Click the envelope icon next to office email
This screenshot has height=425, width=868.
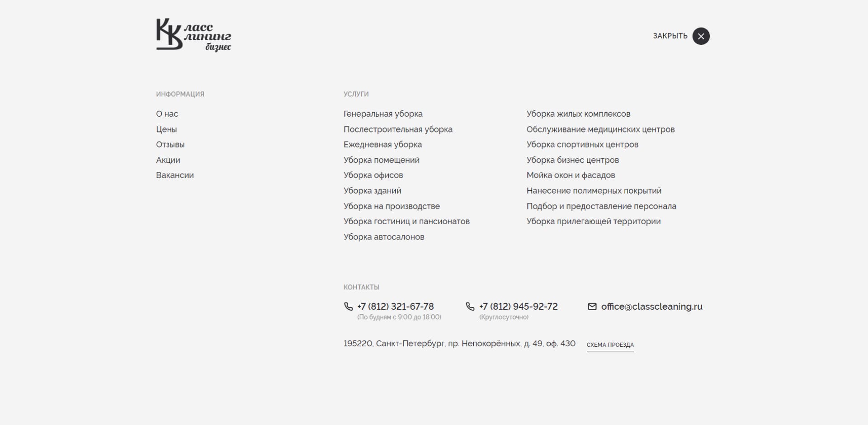point(592,307)
